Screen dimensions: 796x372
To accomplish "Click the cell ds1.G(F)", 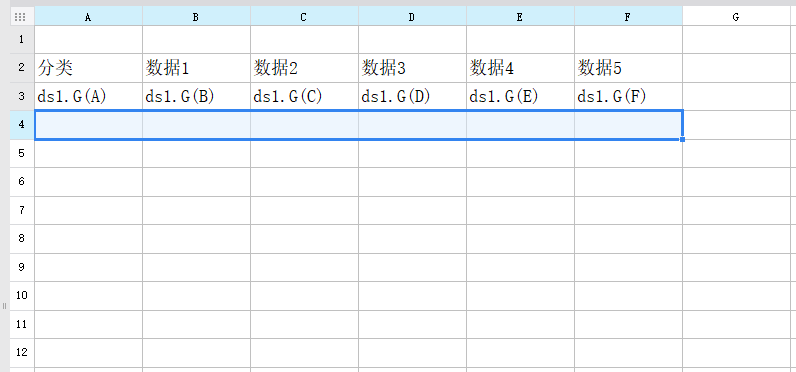I will coord(628,96).
